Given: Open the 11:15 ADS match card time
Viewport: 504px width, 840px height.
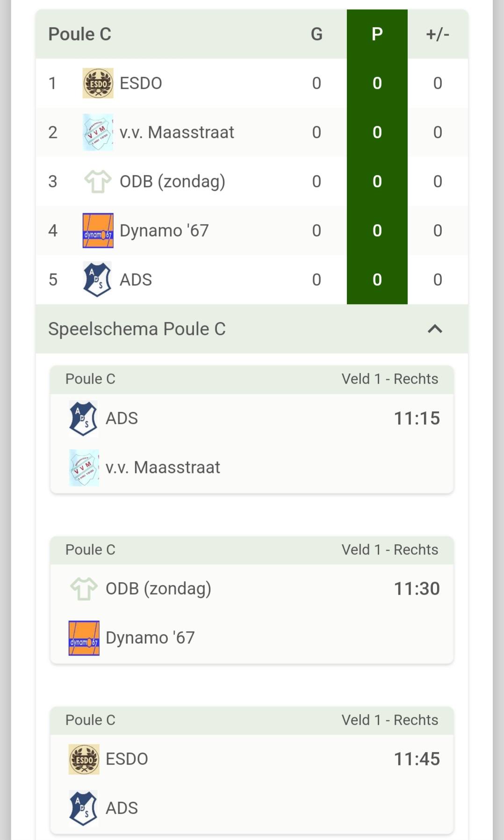Looking at the screenshot, I should (x=417, y=418).
